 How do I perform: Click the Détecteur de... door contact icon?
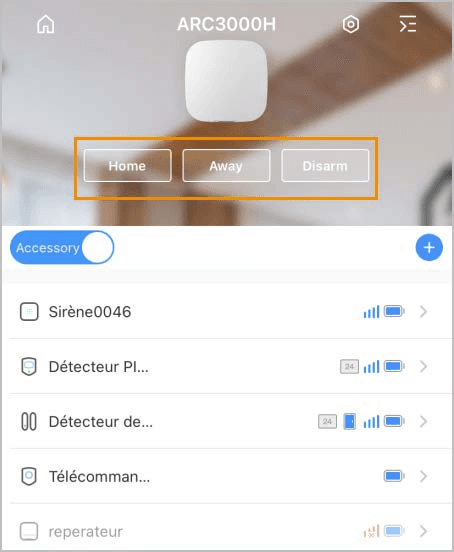pos(29,421)
